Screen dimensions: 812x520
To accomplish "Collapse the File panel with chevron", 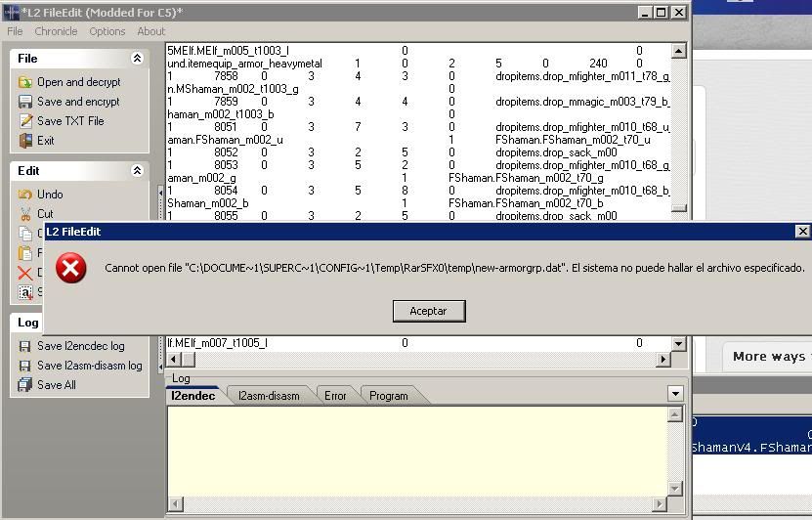I will (137, 59).
